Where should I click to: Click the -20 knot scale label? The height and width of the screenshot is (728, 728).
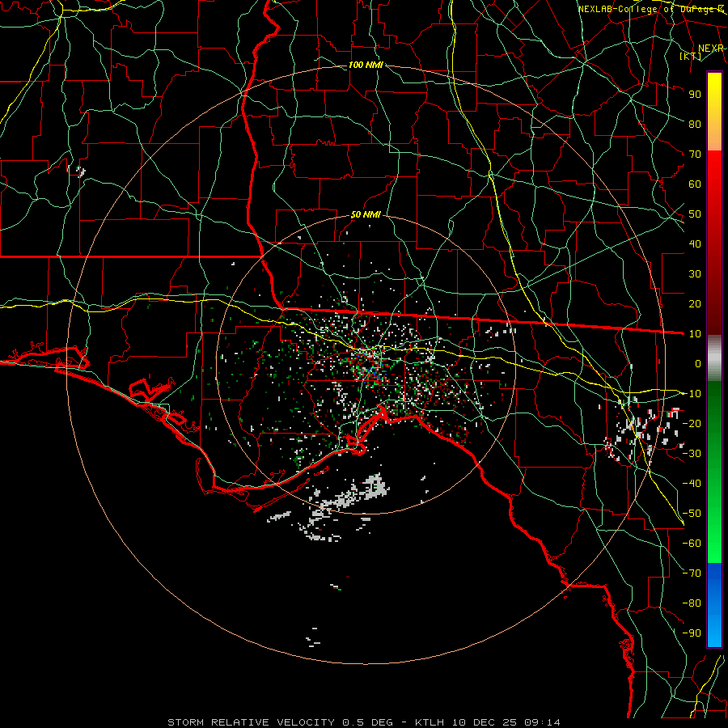coord(692,423)
